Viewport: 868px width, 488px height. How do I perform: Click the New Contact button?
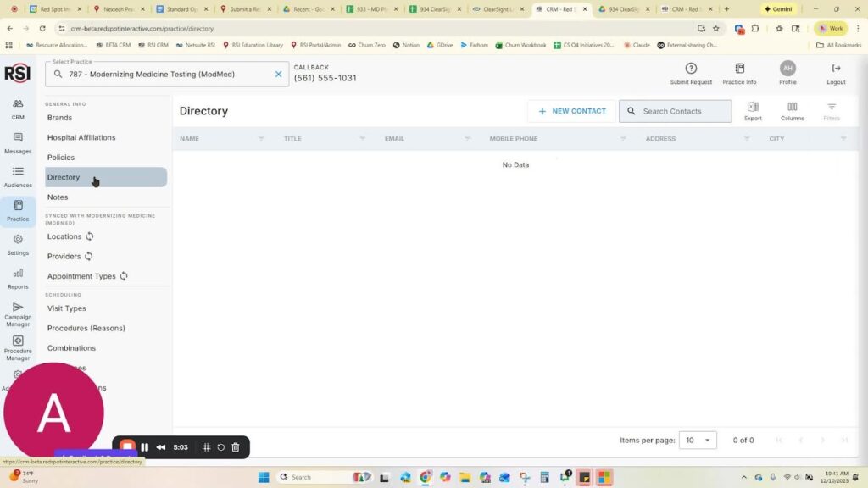pos(572,111)
